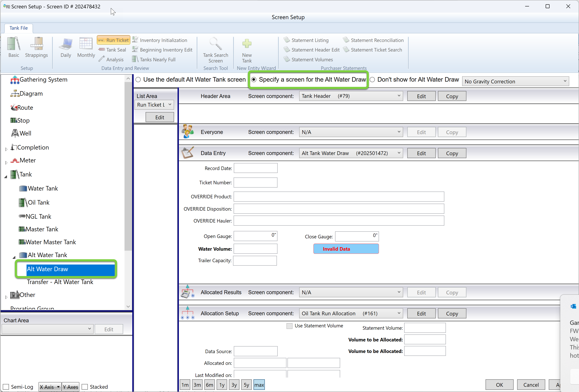Expand the Completion tree node
This screenshot has height=392, width=579.
click(x=6, y=149)
